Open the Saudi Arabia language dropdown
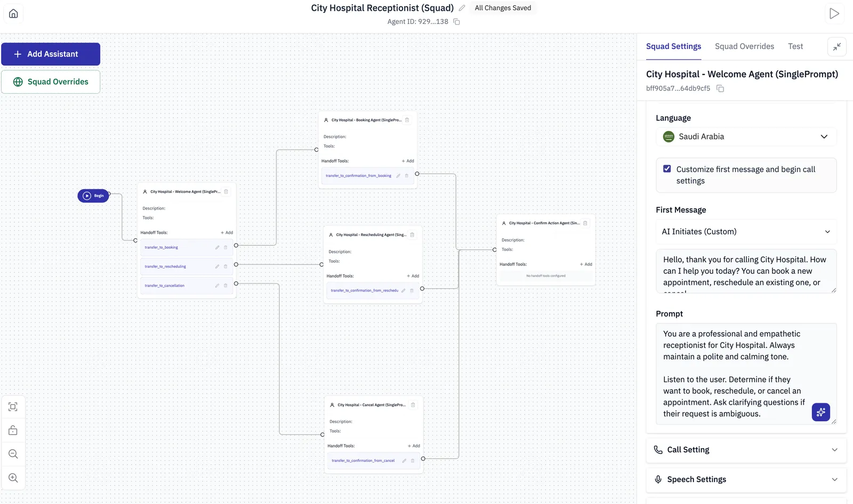This screenshot has width=853, height=504. 746,136
